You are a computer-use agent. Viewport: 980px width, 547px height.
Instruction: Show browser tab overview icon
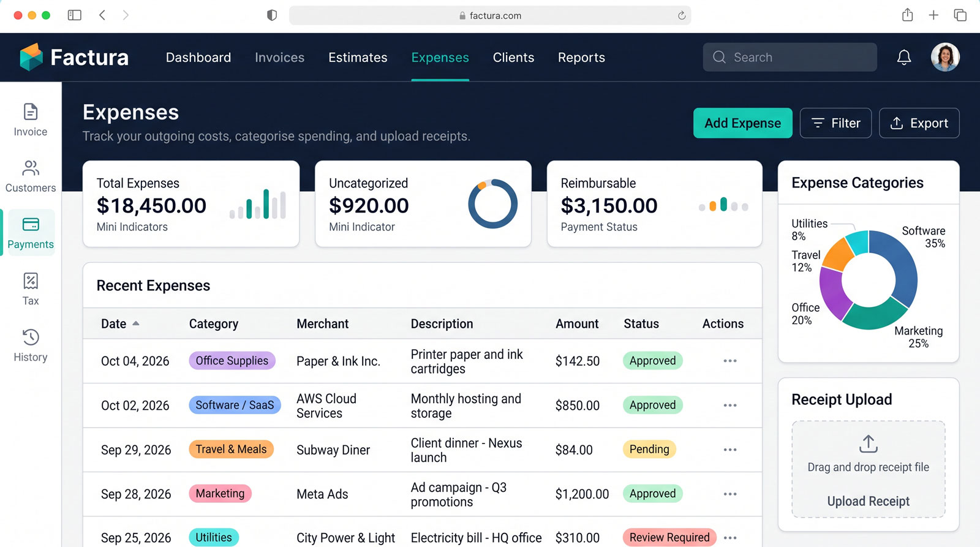(x=960, y=15)
